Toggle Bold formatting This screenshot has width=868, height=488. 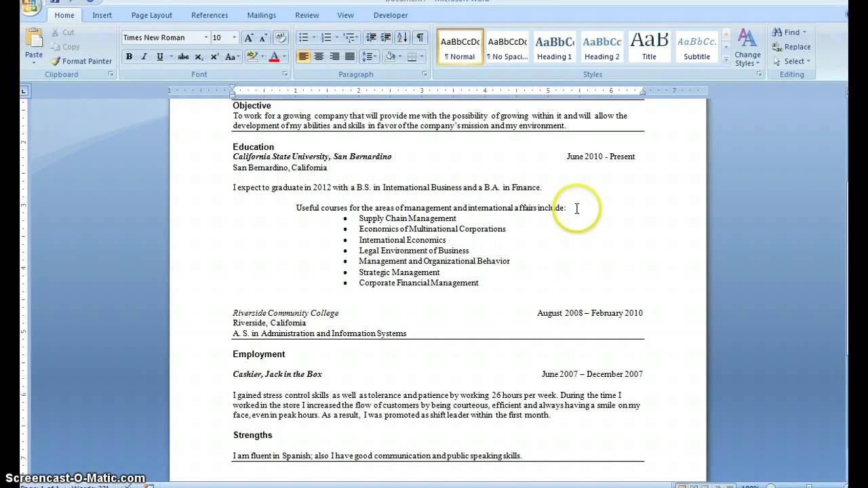pos(129,57)
